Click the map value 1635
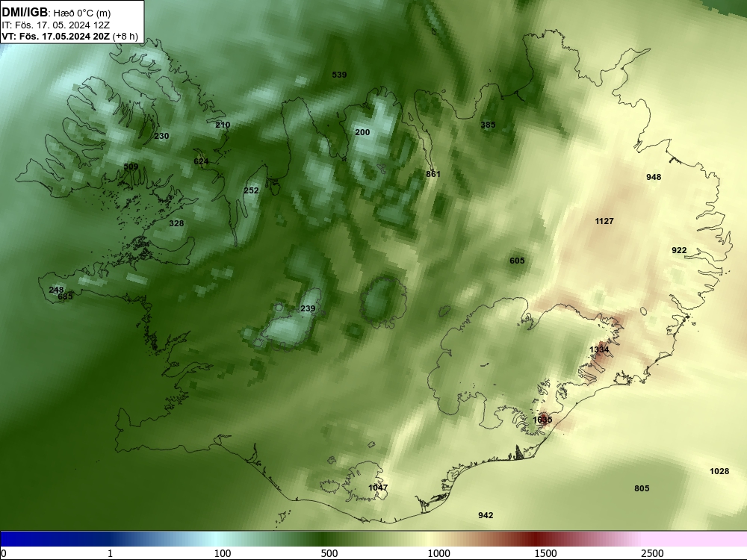The image size is (747, 560). 542,420
